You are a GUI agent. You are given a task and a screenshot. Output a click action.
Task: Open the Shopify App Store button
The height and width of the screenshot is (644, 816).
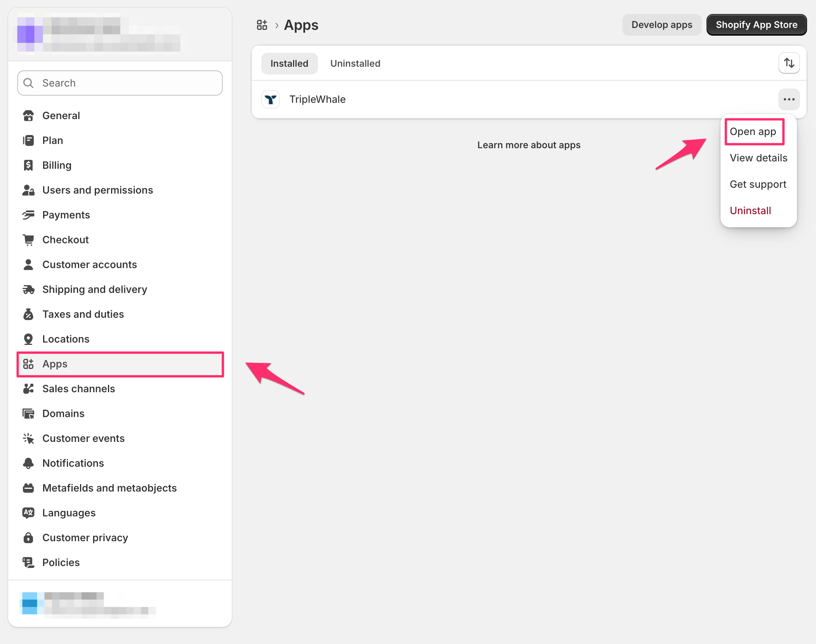click(757, 25)
